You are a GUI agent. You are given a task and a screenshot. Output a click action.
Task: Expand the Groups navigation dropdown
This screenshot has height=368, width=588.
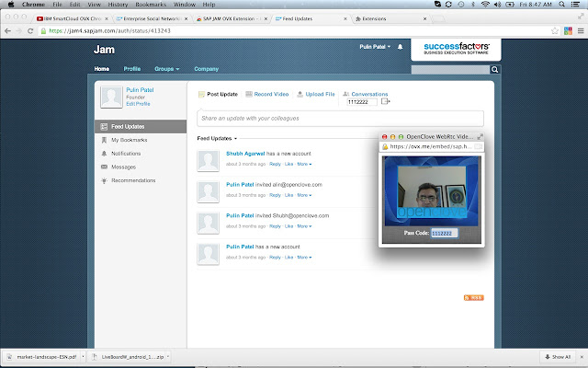(x=167, y=69)
